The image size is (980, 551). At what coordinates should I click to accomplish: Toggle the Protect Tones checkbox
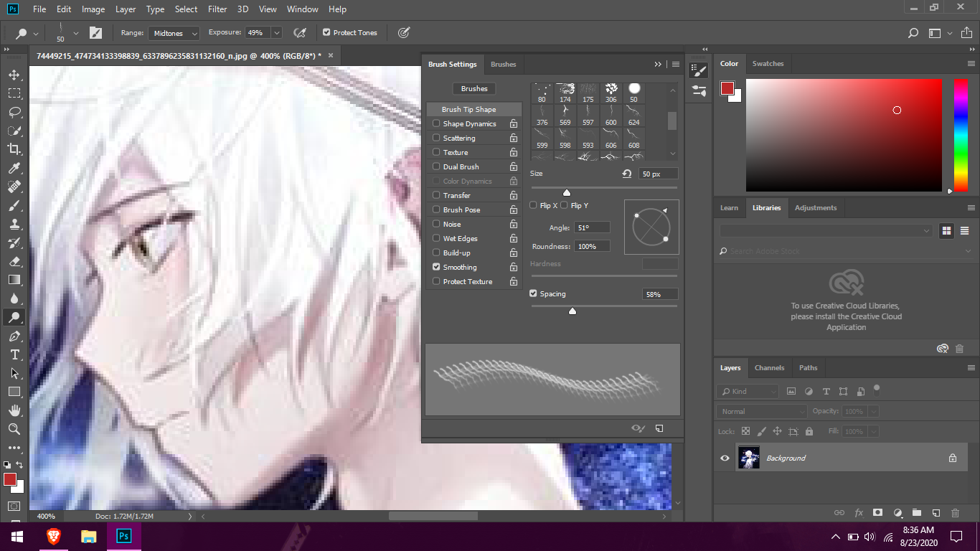click(x=326, y=32)
